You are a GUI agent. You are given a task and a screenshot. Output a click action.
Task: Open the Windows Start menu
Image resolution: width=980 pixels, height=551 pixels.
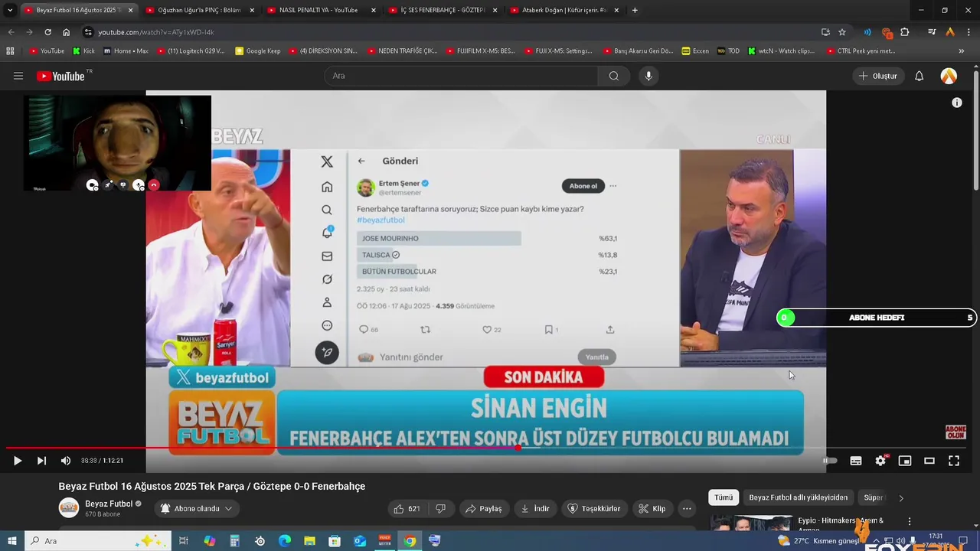[x=11, y=541]
